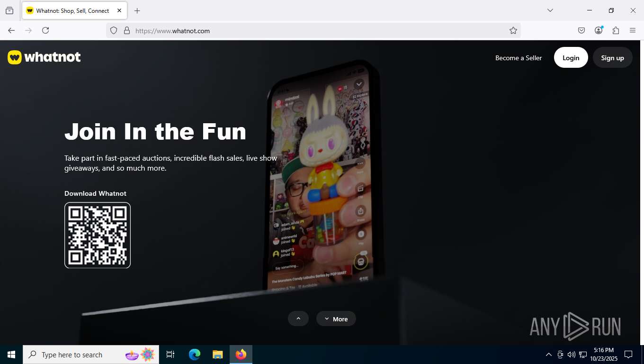644x364 pixels.
Task: Open a new browser tab
Action: click(137, 10)
